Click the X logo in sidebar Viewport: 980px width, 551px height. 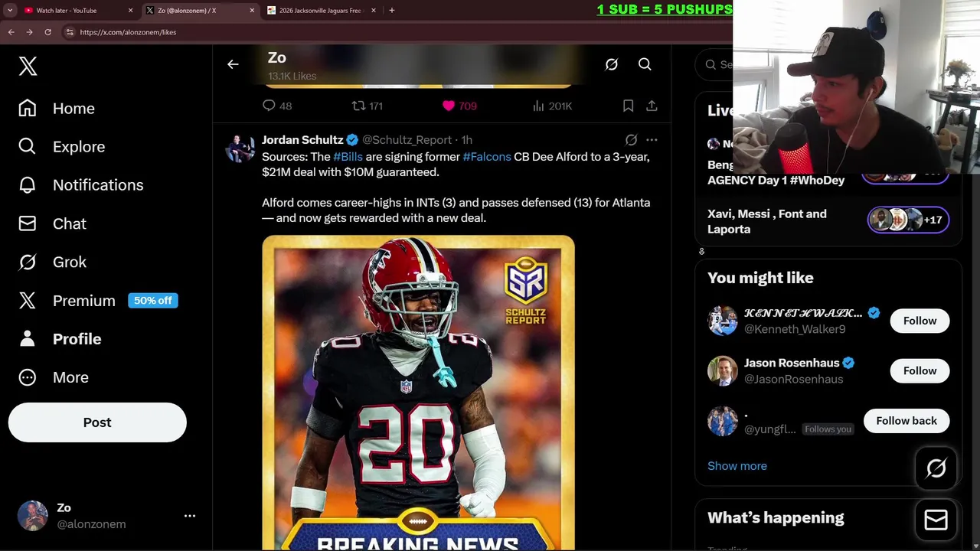tap(28, 66)
